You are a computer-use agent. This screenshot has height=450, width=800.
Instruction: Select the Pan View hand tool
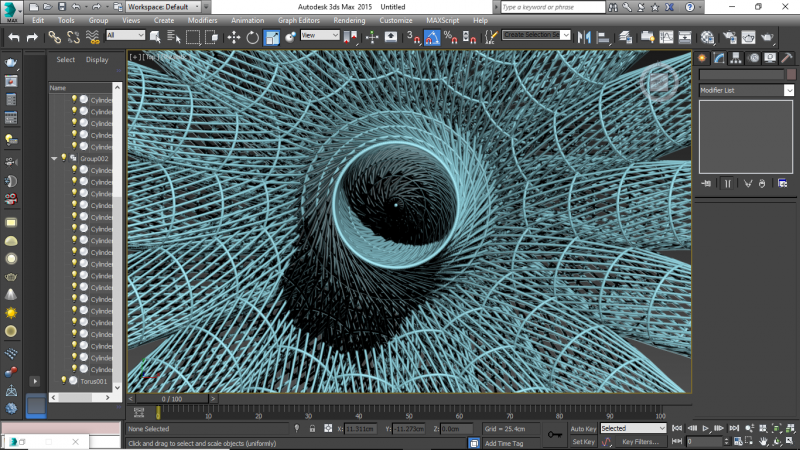pyautogui.click(x=763, y=441)
